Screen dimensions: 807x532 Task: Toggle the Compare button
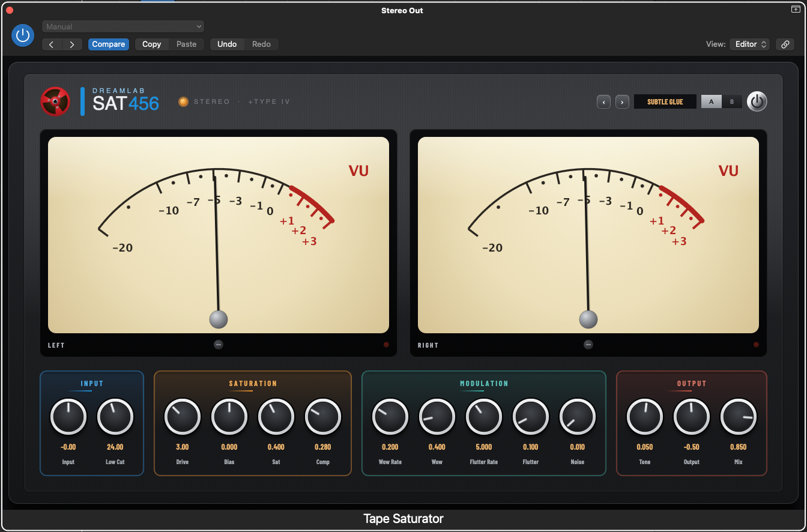click(x=109, y=44)
